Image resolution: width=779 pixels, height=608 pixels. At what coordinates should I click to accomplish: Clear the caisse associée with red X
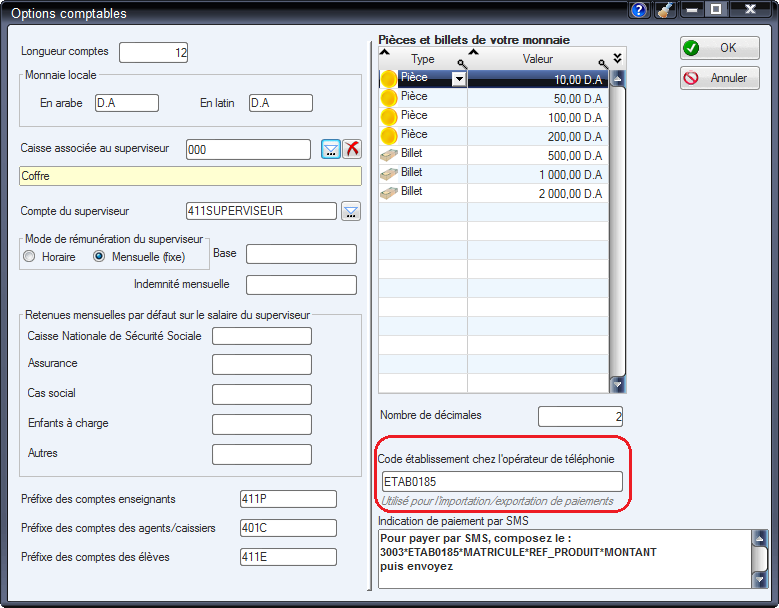[352, 149]
